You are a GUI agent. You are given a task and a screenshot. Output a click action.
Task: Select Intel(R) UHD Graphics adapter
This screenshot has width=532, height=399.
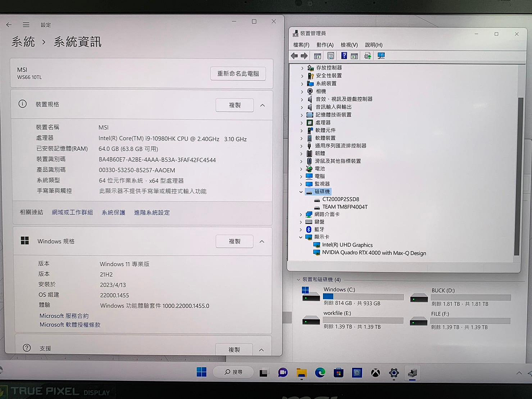pos(347,245)
